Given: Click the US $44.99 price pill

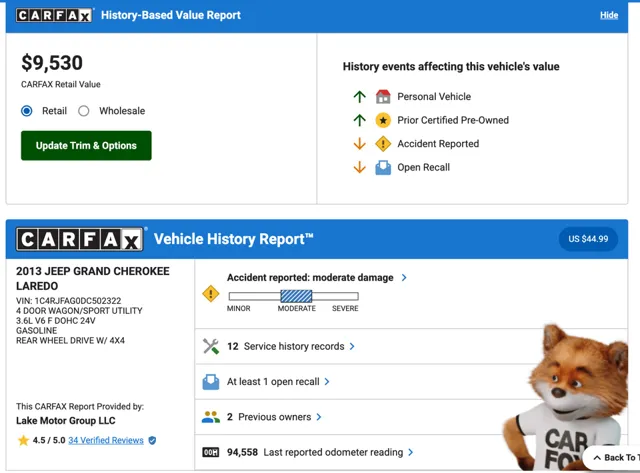Looking at the screenshot, I should tap(588, 240).
